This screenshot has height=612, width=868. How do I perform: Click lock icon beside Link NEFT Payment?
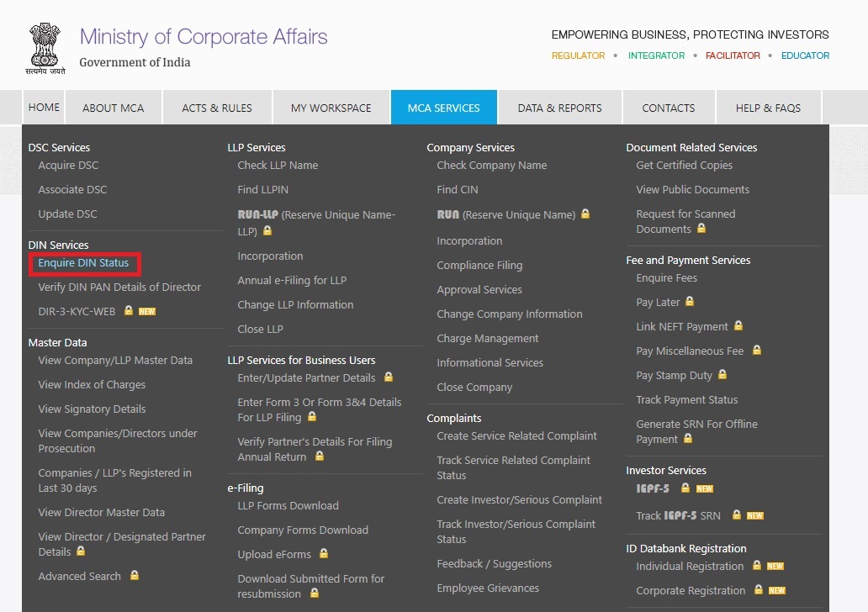tap(738, 325)
